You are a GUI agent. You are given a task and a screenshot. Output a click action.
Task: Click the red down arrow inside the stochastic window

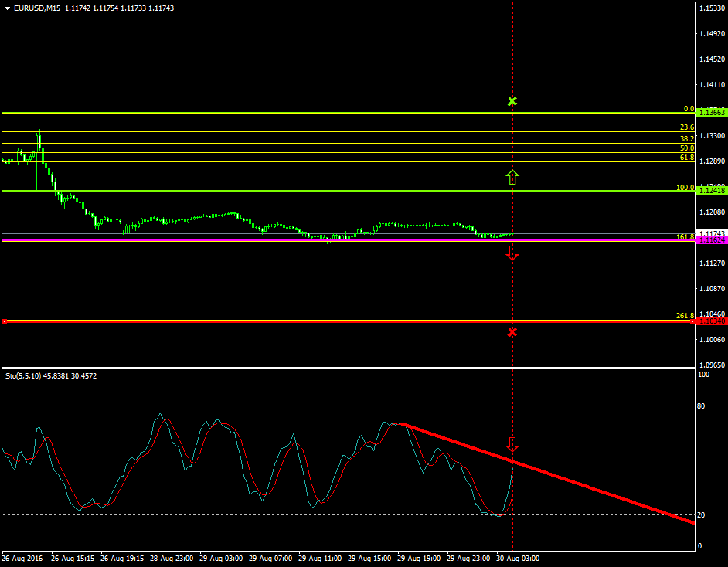click(512, 444)
